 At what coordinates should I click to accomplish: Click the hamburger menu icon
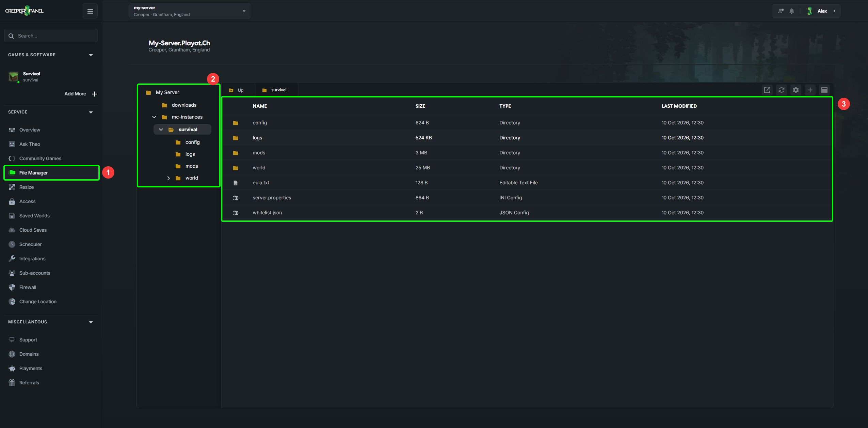[x=90, y=11]
